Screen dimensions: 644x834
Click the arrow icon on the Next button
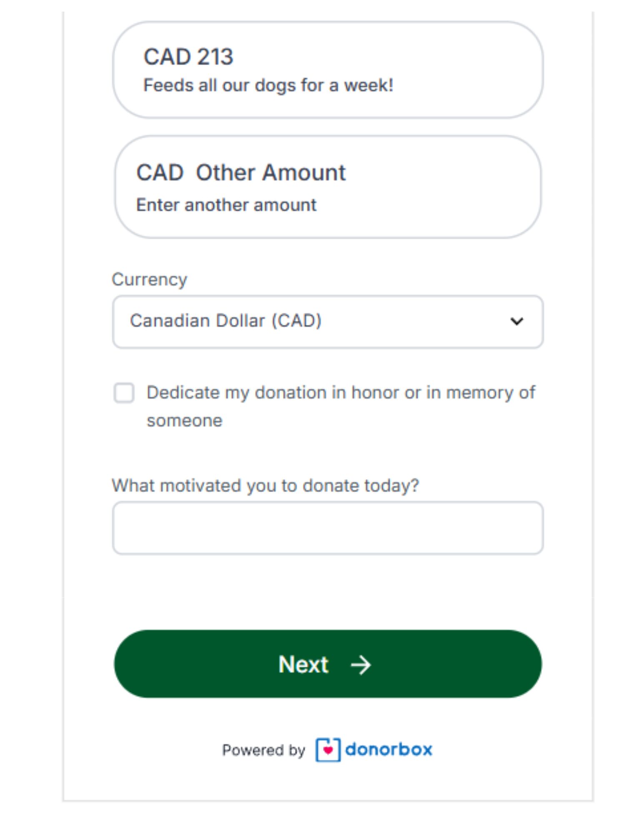coord(361,665)
